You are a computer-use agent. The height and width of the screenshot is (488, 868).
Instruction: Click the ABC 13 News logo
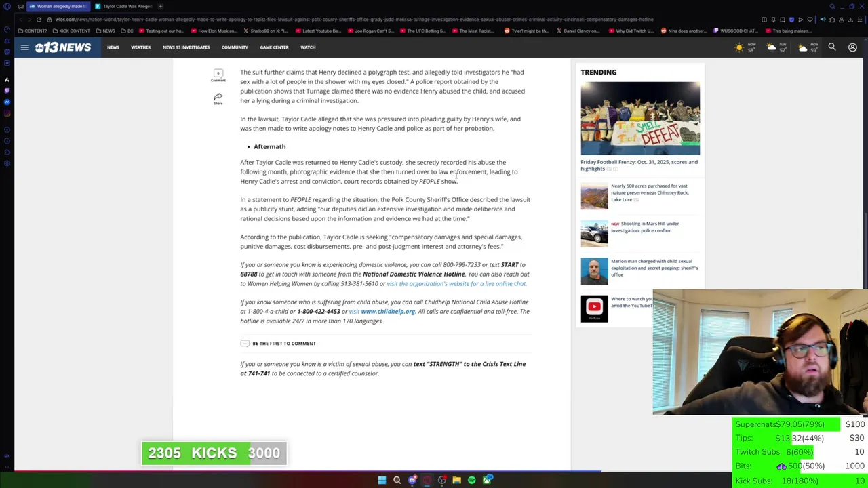pos(63,47)
